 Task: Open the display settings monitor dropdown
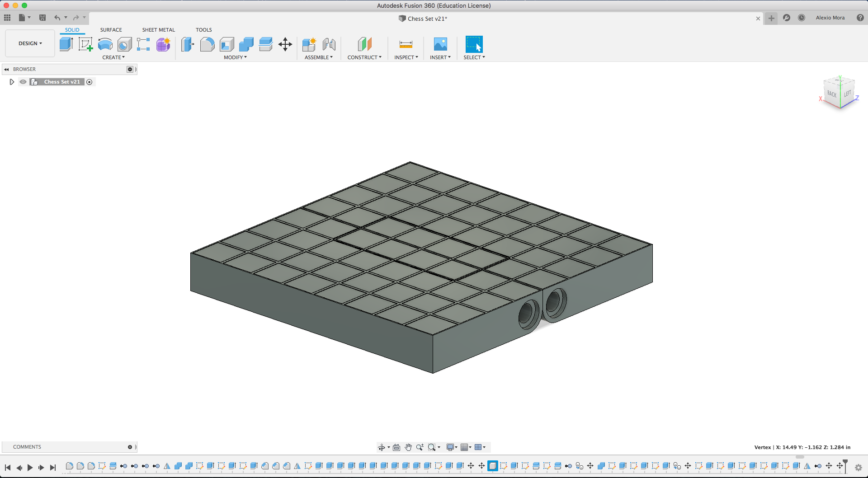coord(452,447)
